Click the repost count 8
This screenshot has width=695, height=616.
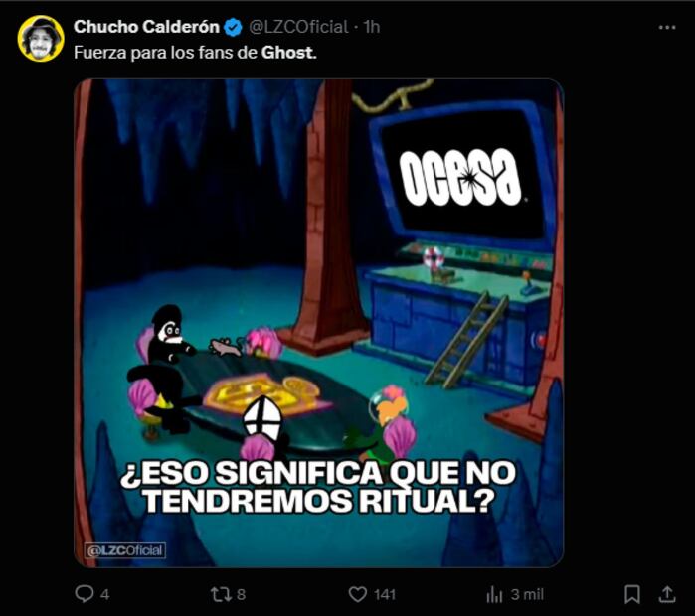[x=241, y=594]
